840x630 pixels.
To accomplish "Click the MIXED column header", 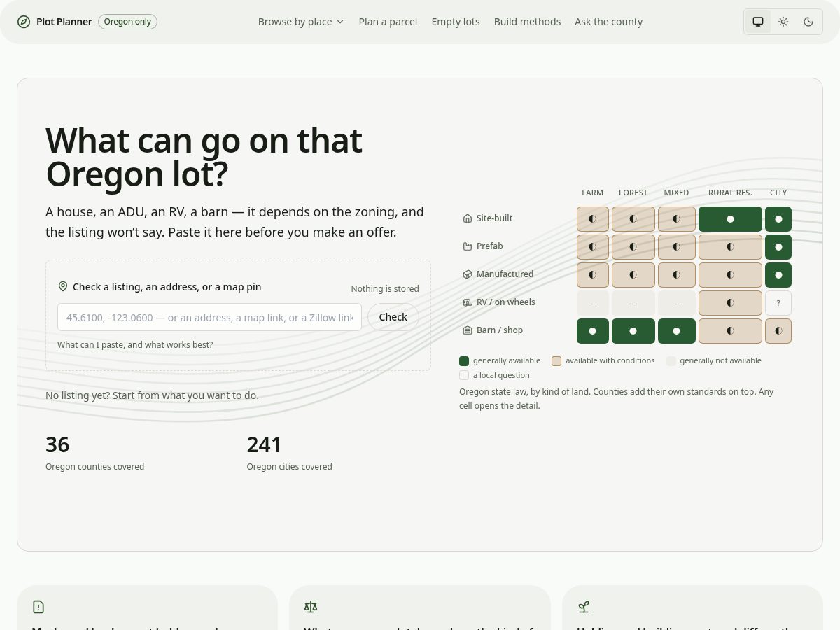I will [x=676, y=192].
